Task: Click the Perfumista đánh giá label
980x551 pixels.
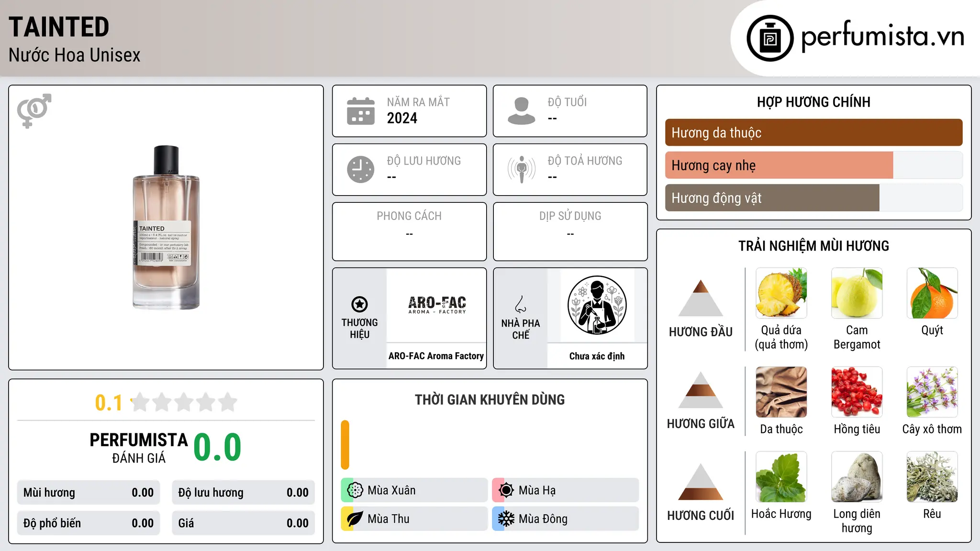Action: [x=139, y=448]
